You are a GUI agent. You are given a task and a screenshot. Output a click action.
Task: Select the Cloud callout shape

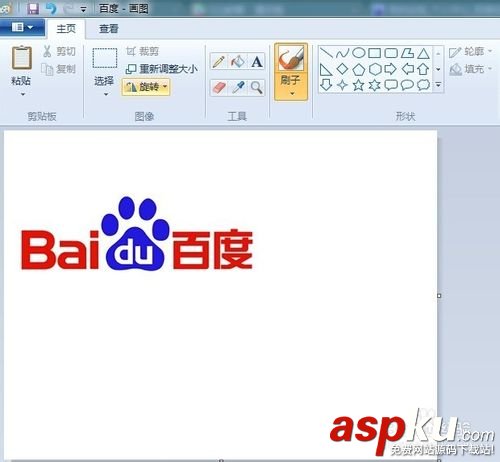click(x=423, y=85)
